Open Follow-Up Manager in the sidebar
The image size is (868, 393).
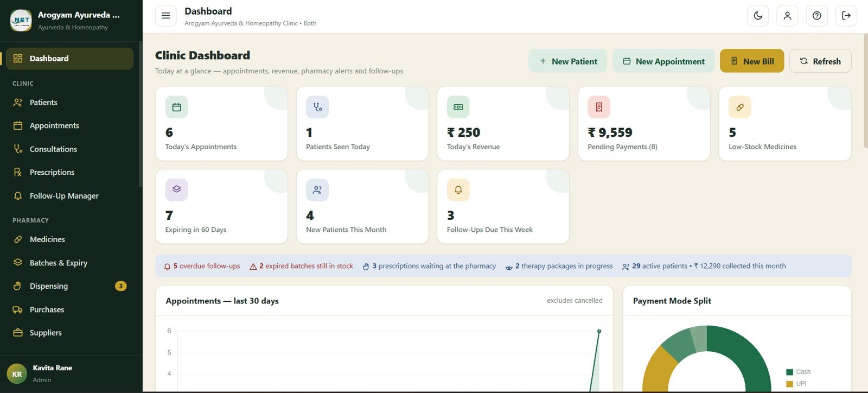pyautogui.click(x=69, y=196)
